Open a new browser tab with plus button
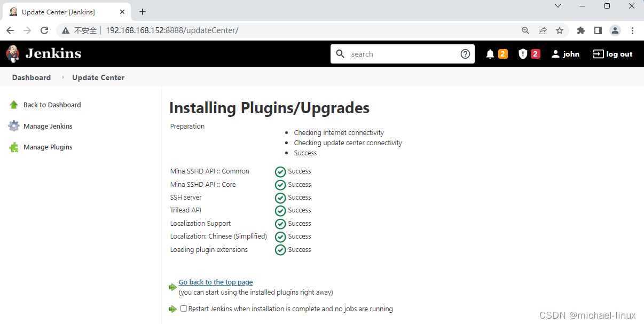 (x=143, y=12)
